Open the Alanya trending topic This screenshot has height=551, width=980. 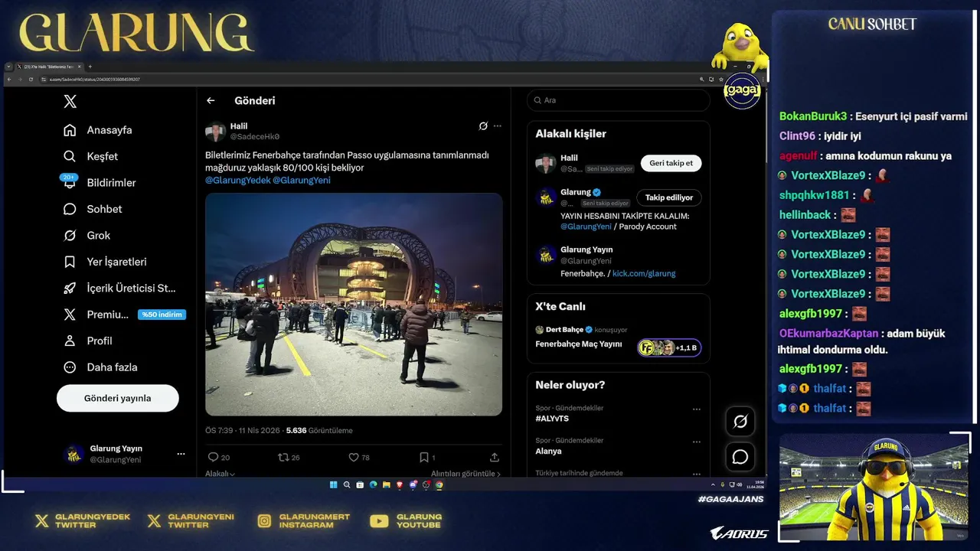548,451
